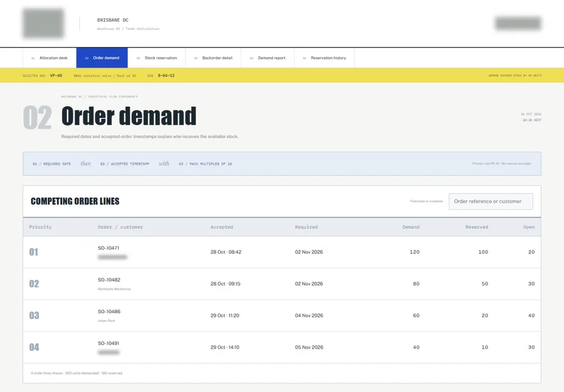Click accepted time 29 Oct · 11:20

225,316
